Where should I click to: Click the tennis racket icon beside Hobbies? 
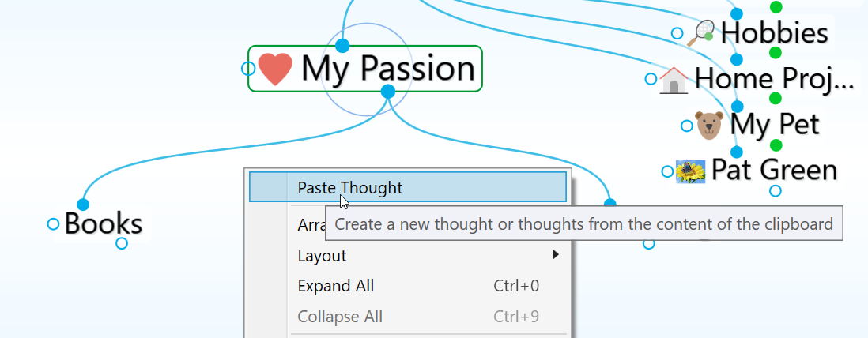pos(702,33)
